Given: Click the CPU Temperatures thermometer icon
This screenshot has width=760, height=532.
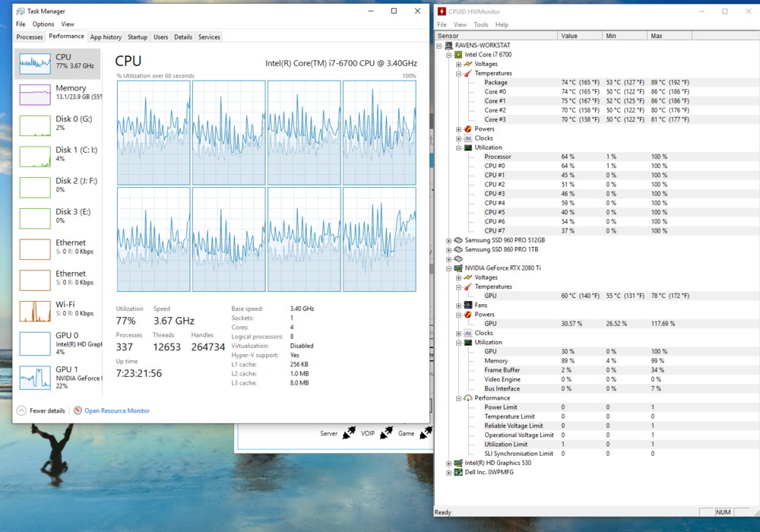Looking at the screenshot, I should click(467, 74).
